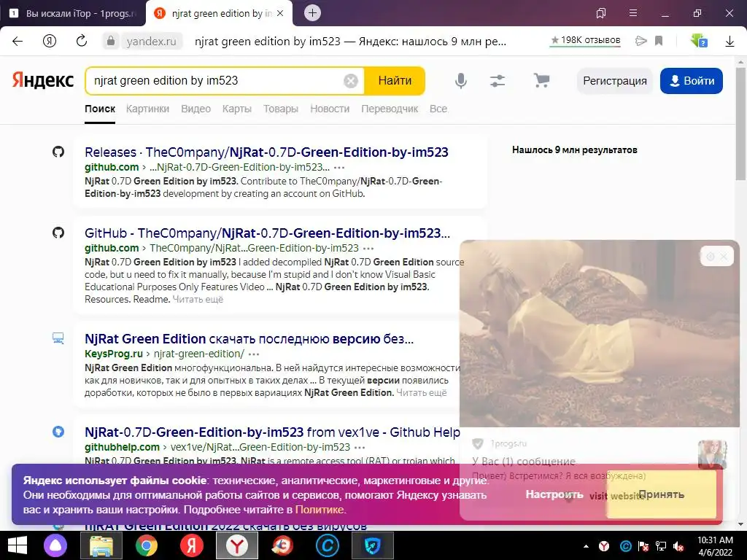Expand the more menu of the Releases result

coord(339,168)
